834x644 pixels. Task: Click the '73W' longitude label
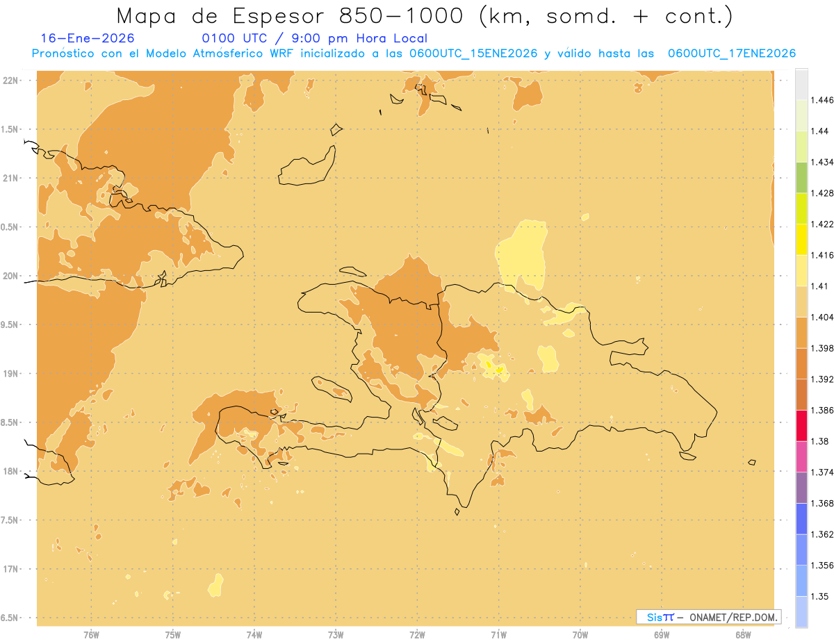336,635
